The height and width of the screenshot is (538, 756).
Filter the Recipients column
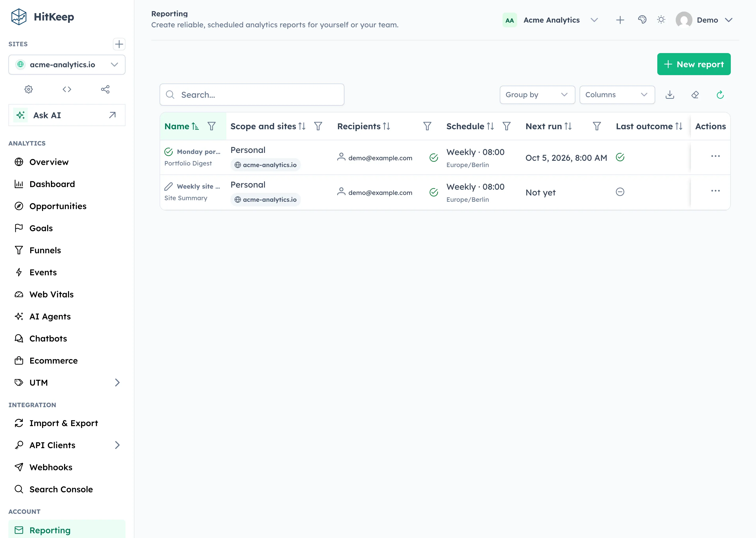(427, 126)
